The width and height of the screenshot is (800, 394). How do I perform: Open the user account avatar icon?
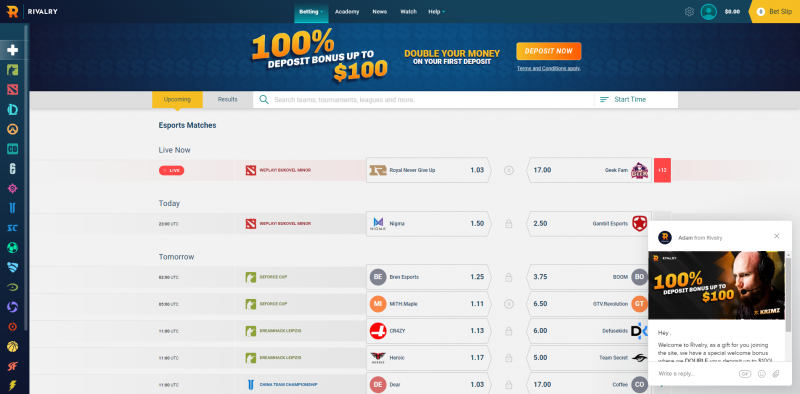pos(708,12)
